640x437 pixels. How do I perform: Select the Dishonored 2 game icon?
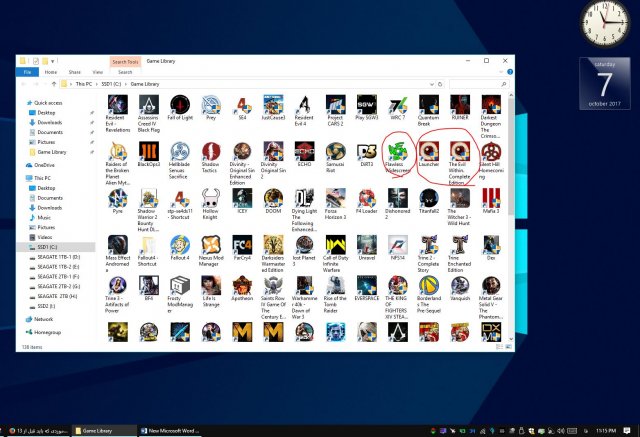398,200
